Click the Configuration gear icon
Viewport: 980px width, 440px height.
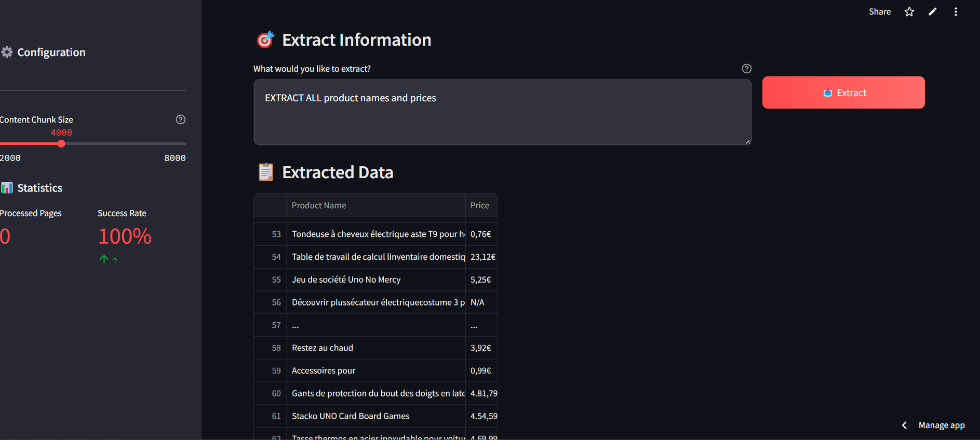(x=7, y=52)
